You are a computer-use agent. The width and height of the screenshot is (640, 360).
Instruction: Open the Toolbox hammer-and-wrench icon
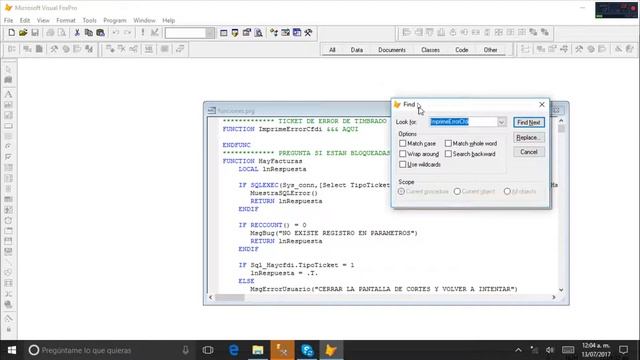tap(308, 33)
